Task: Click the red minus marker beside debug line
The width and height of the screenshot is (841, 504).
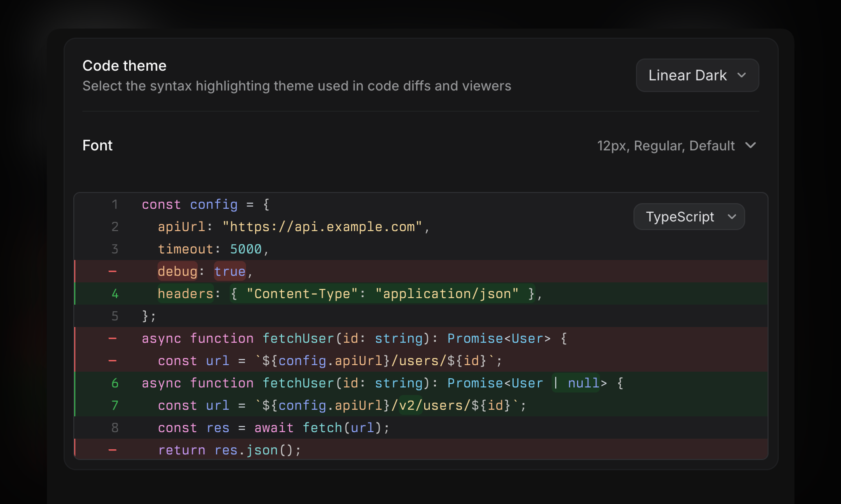Action: click(112, 271)
